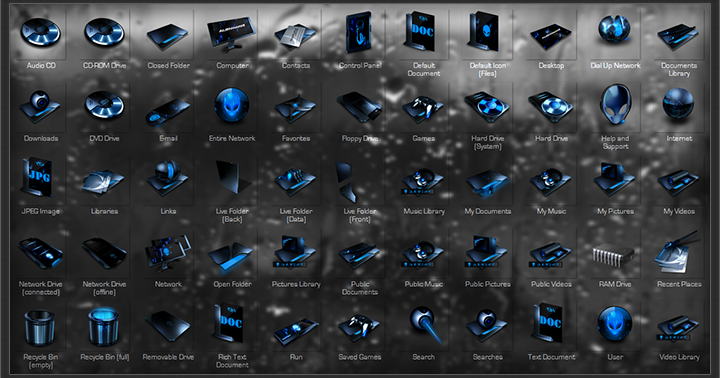Click the My Videos icon
720x378 pixels.
pos(678,182)
